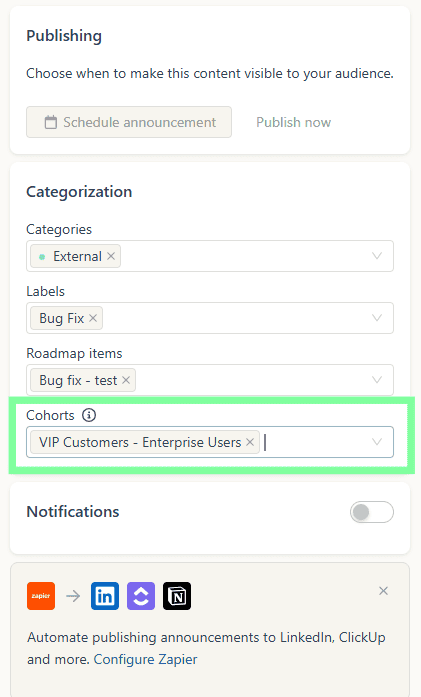The width and height of the screenshot is (421, 697).
Task: Dismiss the Zapier automation banner
Action: point(383,591)
